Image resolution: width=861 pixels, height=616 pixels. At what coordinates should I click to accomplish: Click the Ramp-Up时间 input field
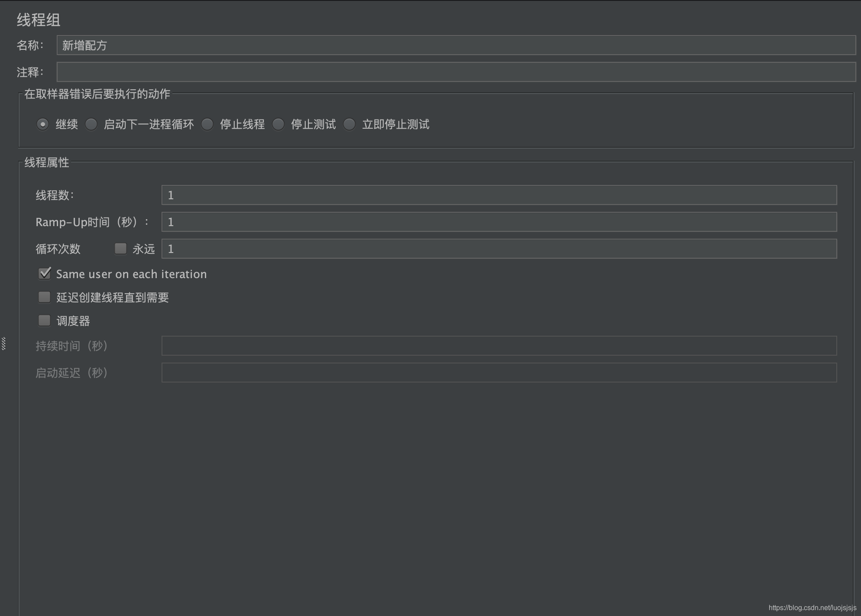pyautogui.click(x=499, y=222)
